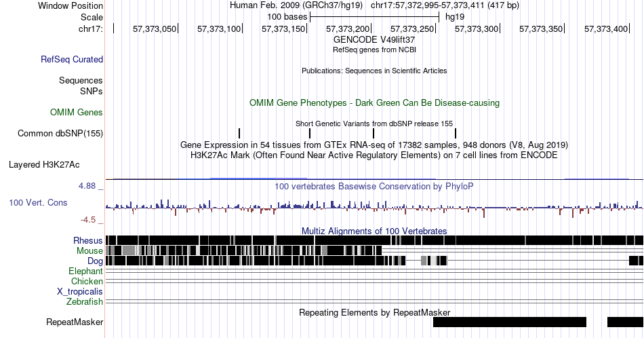The image size is (644, 338).
Task: Click the chr17:57,372,995-57,373,411 position text
Action: point(445,5)
